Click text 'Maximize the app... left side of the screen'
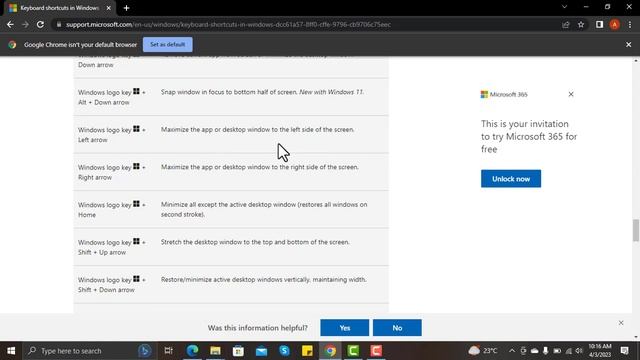The height and width of the screenshot is (360, 640). (258, 130)
